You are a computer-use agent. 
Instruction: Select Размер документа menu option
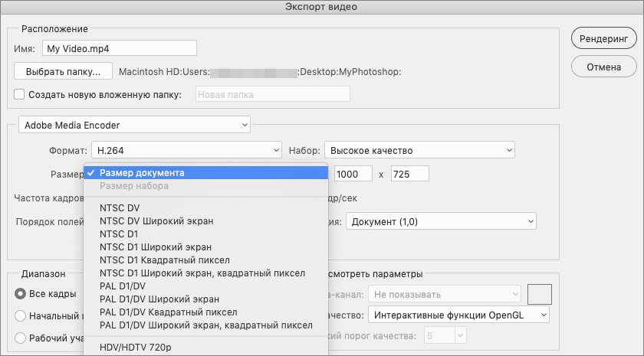click(x=142, y=172)
